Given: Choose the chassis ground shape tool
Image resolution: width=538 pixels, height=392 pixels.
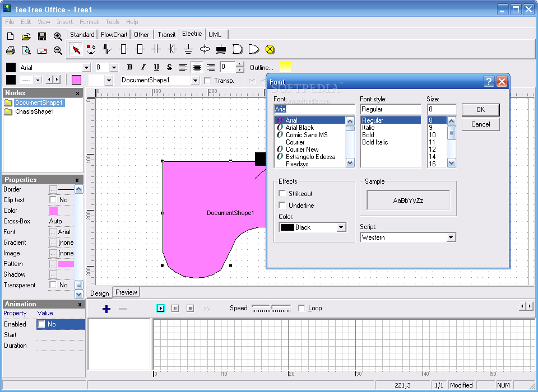Looking at the screenshot, I should click(221, 49).
